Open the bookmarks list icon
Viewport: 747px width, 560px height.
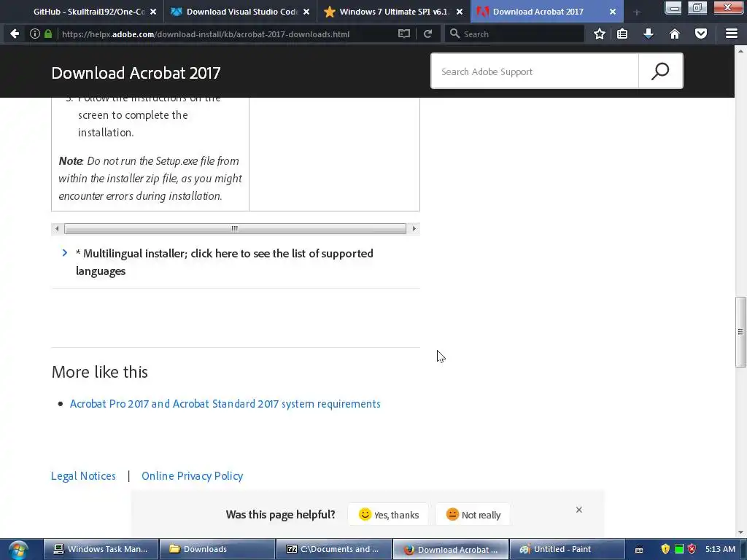(622, 34)
